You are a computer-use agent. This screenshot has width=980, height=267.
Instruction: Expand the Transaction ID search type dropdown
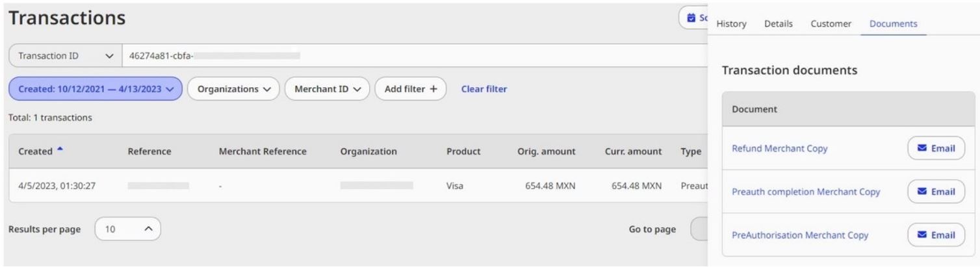pos(64,56)
